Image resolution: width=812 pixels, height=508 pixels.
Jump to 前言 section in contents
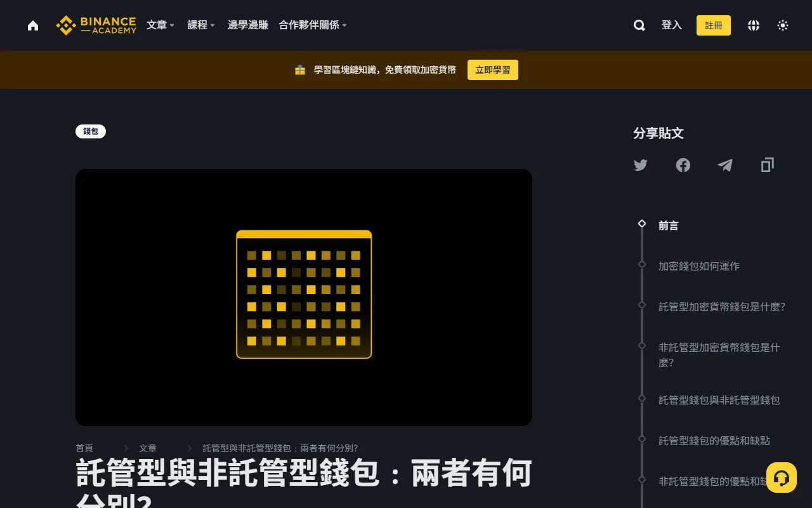tap(669, 225)
